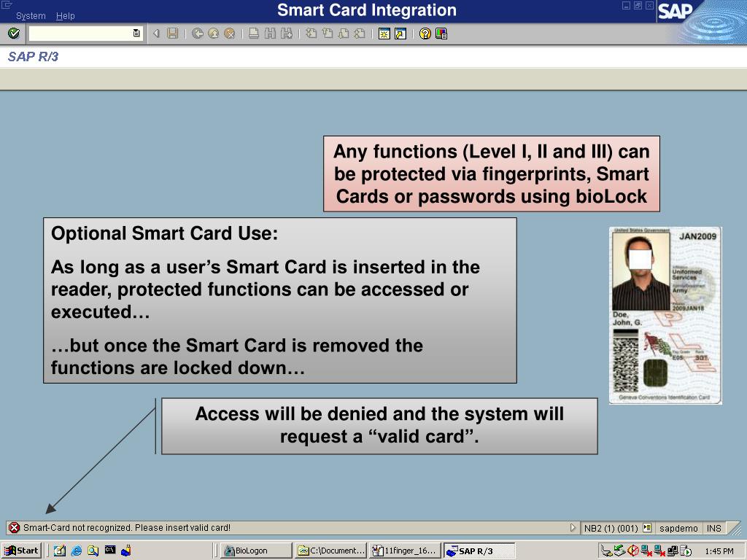747x560 pixels.
Task: Click the green arrow drive tray icon
Action: coord(620,551)
